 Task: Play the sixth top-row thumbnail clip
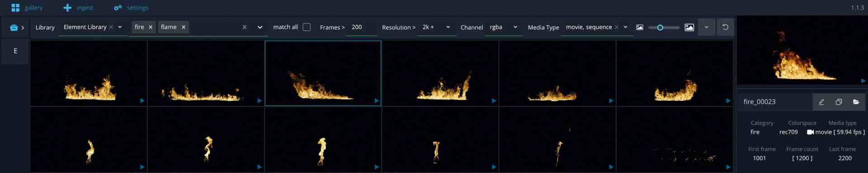tap(728, 101)
